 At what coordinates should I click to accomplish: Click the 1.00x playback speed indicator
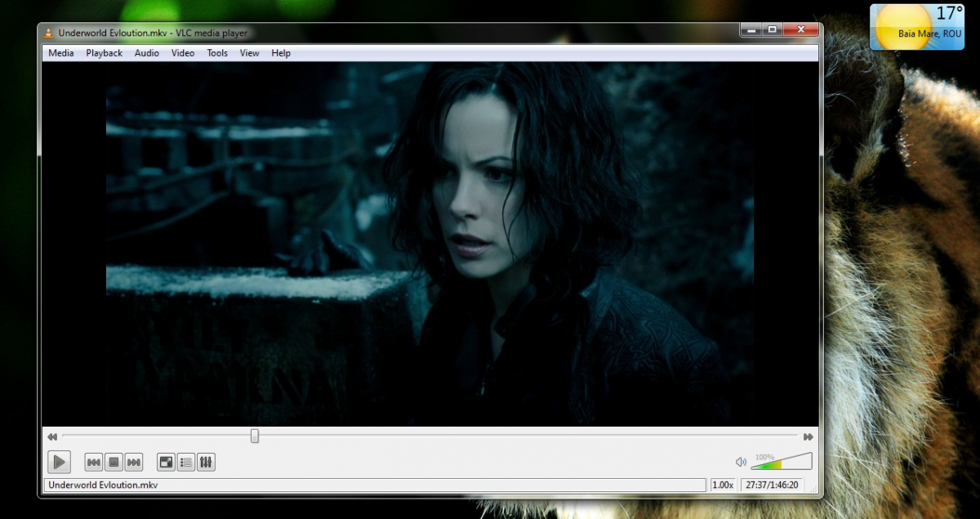pos(723,485)
